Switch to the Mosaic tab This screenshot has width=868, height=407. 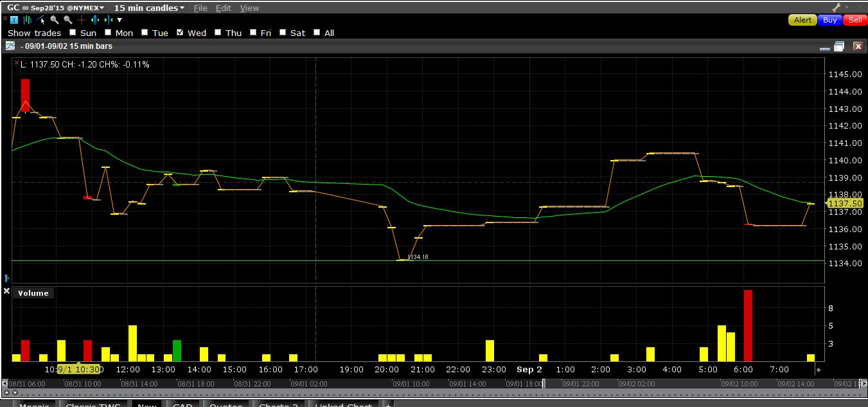(x=33, y=404)
